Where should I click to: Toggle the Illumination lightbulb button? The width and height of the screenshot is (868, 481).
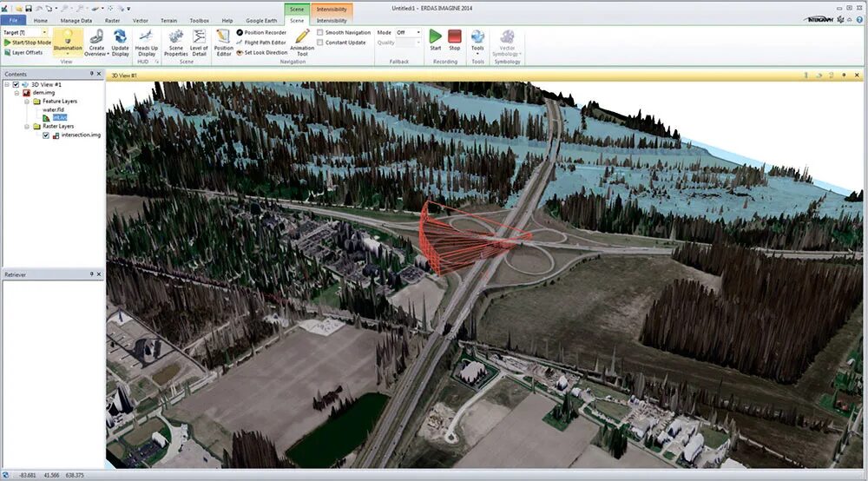pos(68,42)
